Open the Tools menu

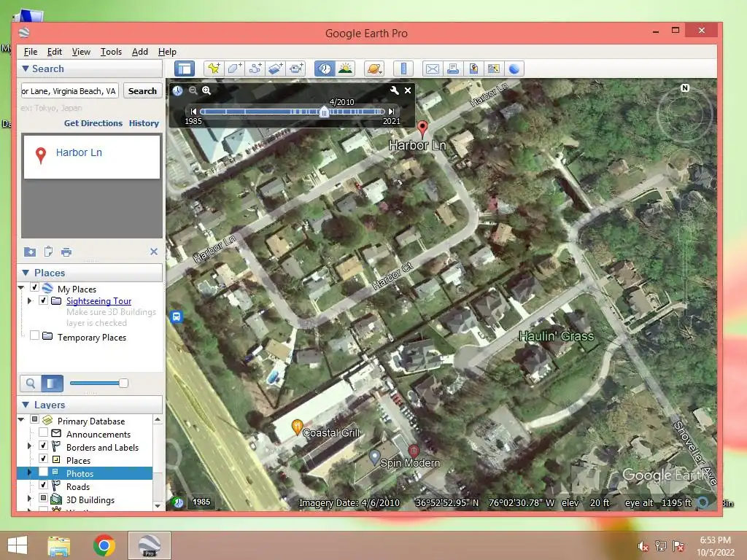coord(111,52)
